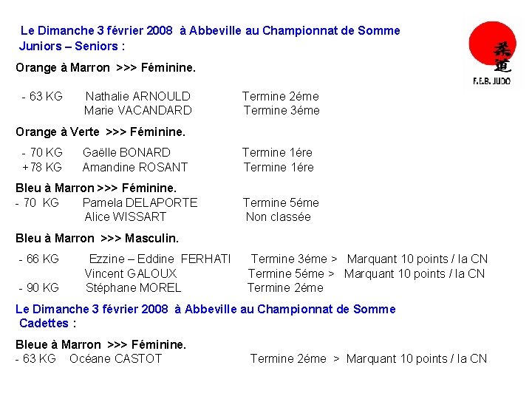Click the name Nathalie ARNOULD
Screen dimensions: 532x399
[x=137, y=96]
